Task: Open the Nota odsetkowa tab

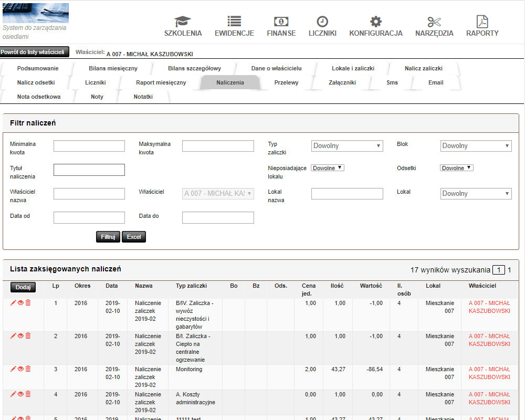Action: 39,97
